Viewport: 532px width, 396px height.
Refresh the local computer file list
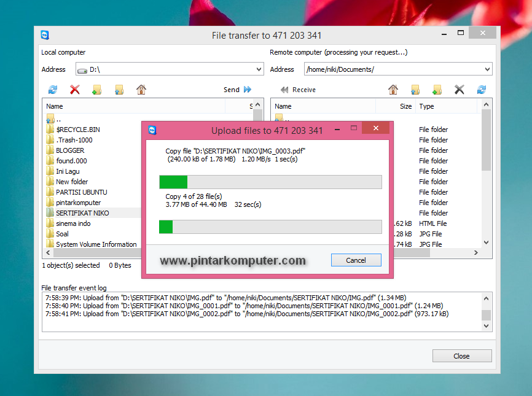click(53, 90)
